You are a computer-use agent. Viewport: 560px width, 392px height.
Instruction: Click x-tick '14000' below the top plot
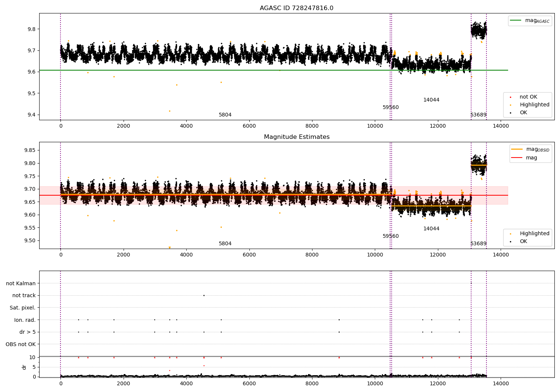[x=501, y=126]
